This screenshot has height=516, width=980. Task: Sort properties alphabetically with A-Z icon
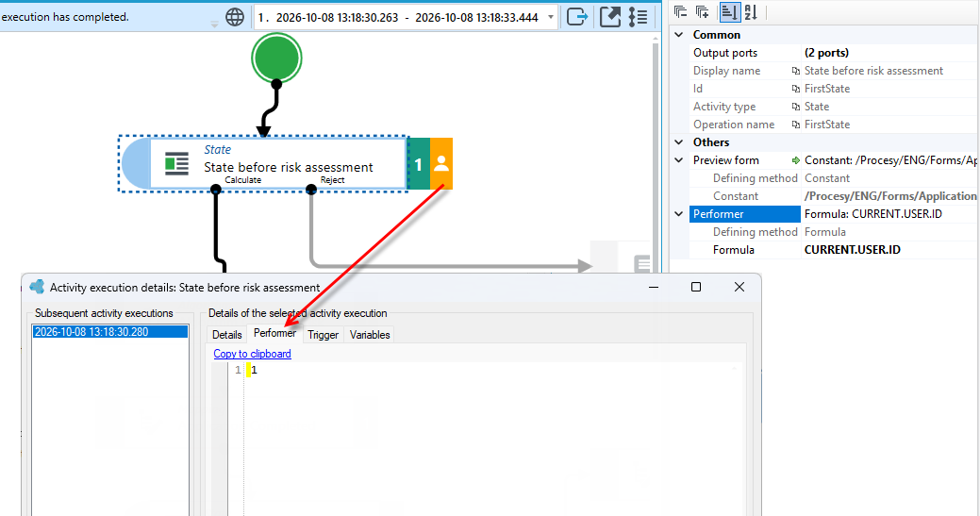tap(751, 11)
